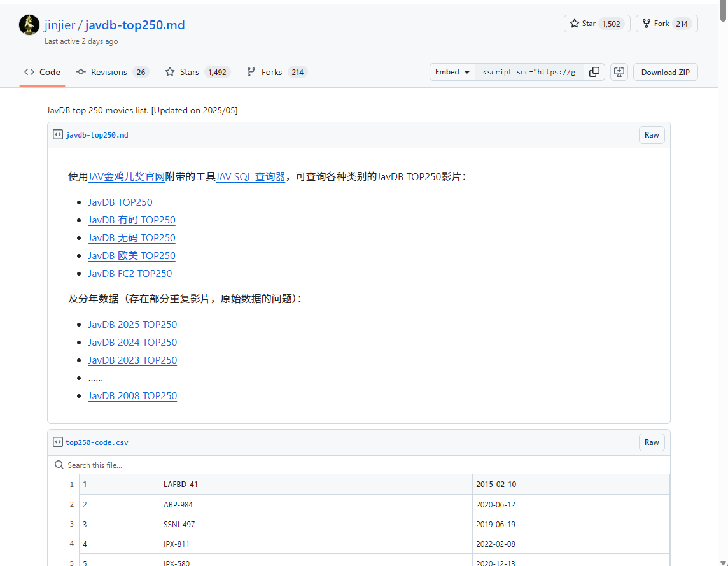
Task: Click the Search this file field
Action: coord(358,465)
